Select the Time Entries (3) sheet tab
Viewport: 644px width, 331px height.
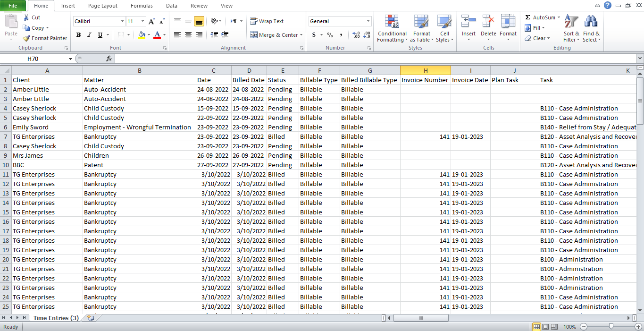(56, 318)
